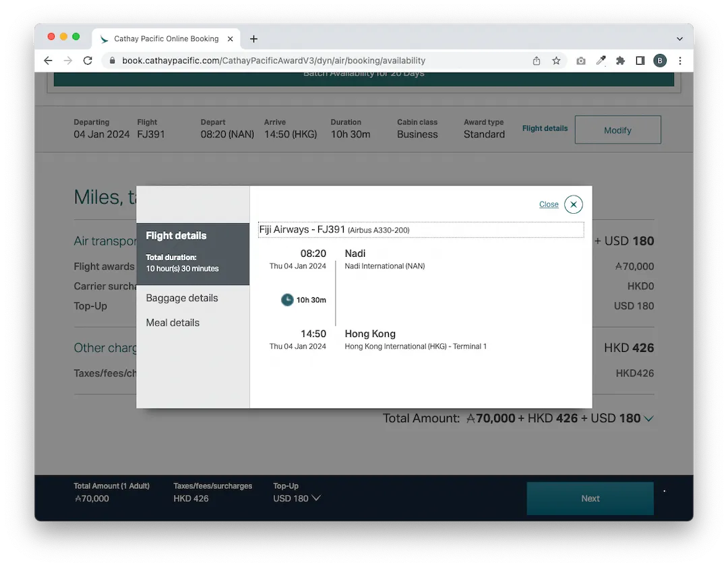This screenshot has height=567, width=728.
Task: Open the Baggage details tab
Action: tap(182, 298)
